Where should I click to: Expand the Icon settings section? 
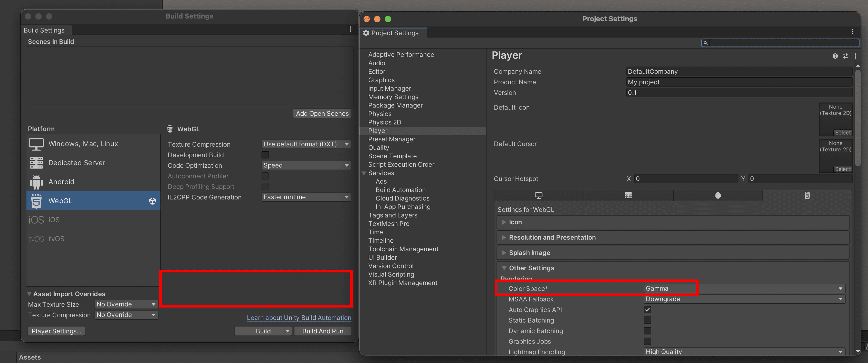point(504,222)
